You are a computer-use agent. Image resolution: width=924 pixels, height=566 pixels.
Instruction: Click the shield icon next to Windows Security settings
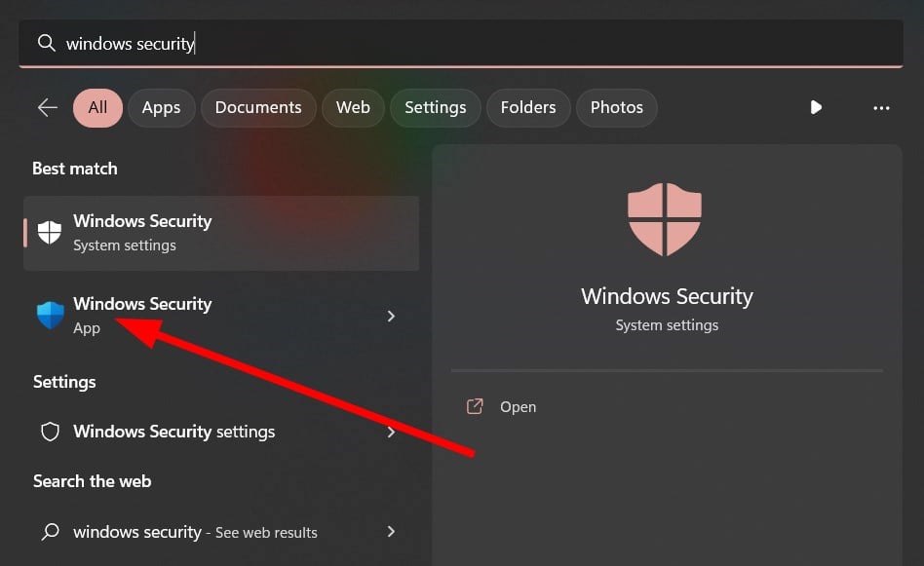point(50,431)
